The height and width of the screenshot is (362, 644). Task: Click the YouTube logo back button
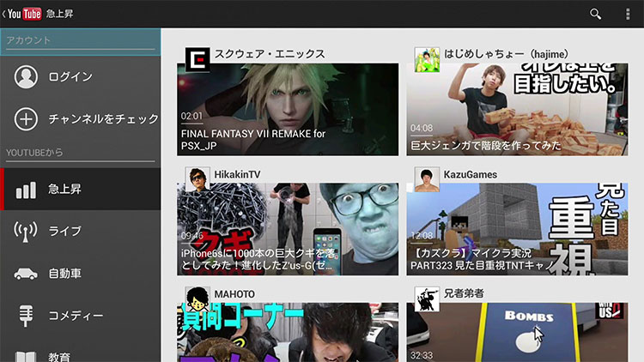(21, 14)
